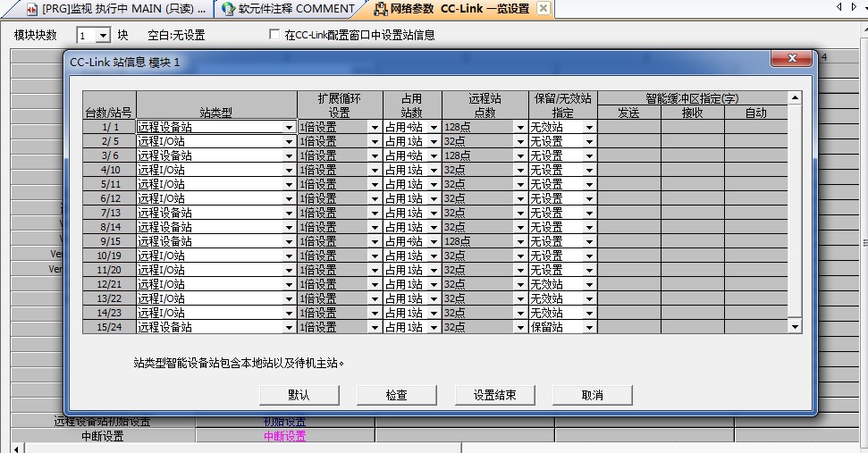The width and height of the screenshot is (868, 453).
Task: Open the 模块块数 dropdown
Action: 102,36
